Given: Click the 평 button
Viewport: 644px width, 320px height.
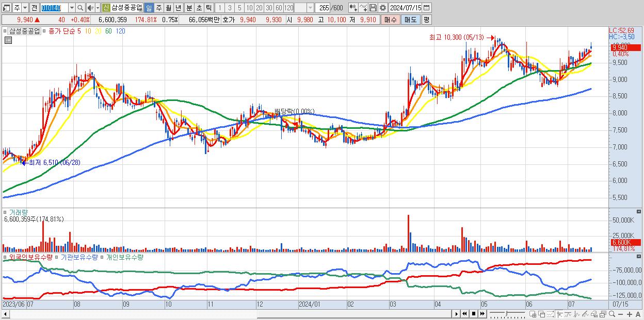Looking at the screenshot, I should click(x=426, y=20).
